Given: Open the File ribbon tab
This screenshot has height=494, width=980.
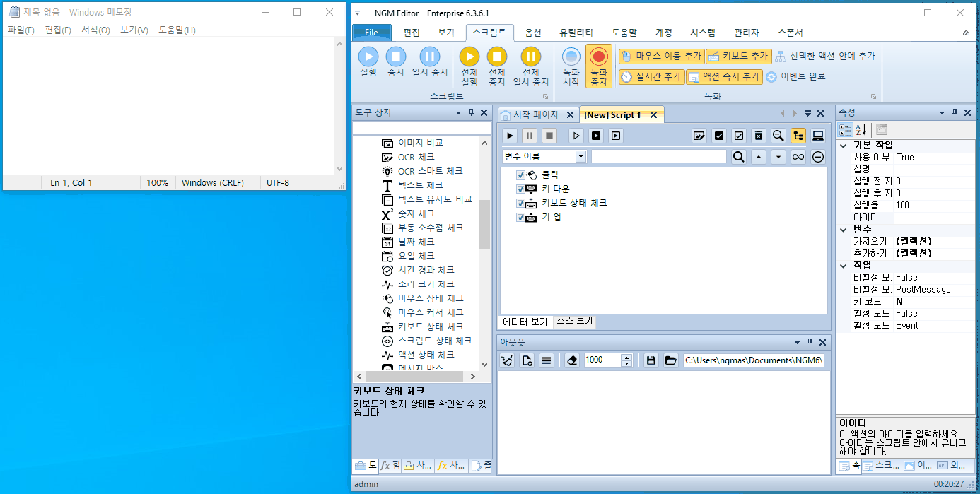Looking at the screenshot, I should point(371,33).
